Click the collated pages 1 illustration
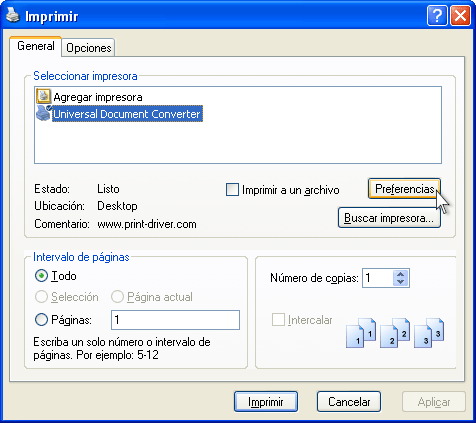 click(x=361, y=333)
